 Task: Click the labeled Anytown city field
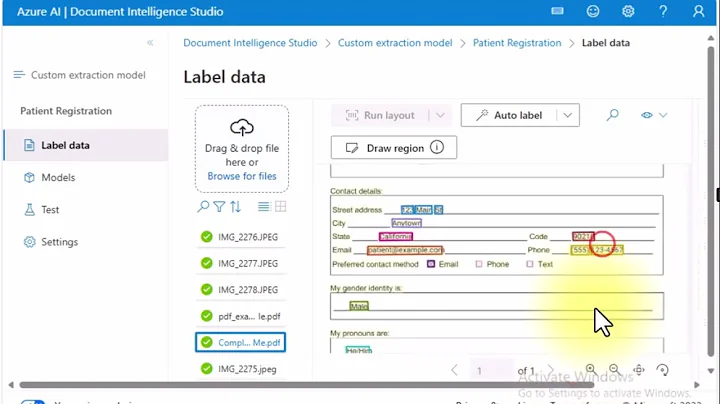pyautogui.click(x=406, y=223)
